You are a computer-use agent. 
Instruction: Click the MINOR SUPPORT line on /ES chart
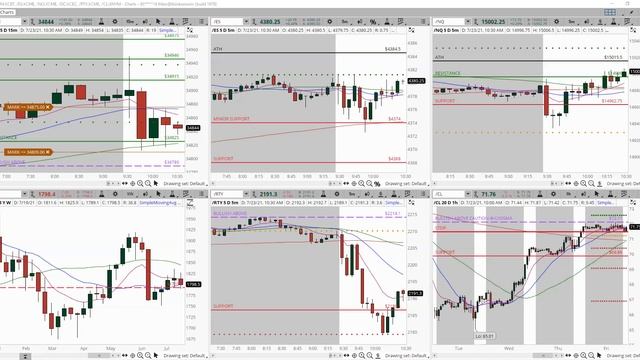(x=309, y=123)
